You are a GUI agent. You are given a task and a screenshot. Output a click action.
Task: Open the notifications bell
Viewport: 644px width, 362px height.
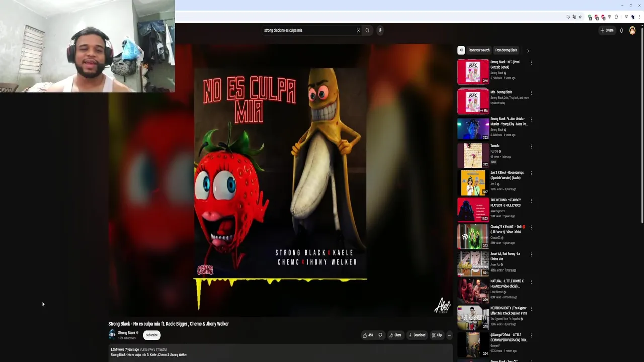tap(621, 30)
